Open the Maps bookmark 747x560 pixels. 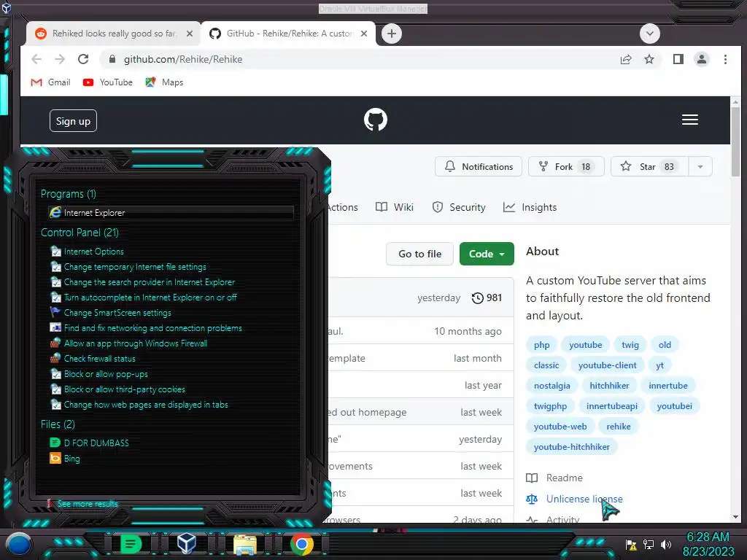164,82
